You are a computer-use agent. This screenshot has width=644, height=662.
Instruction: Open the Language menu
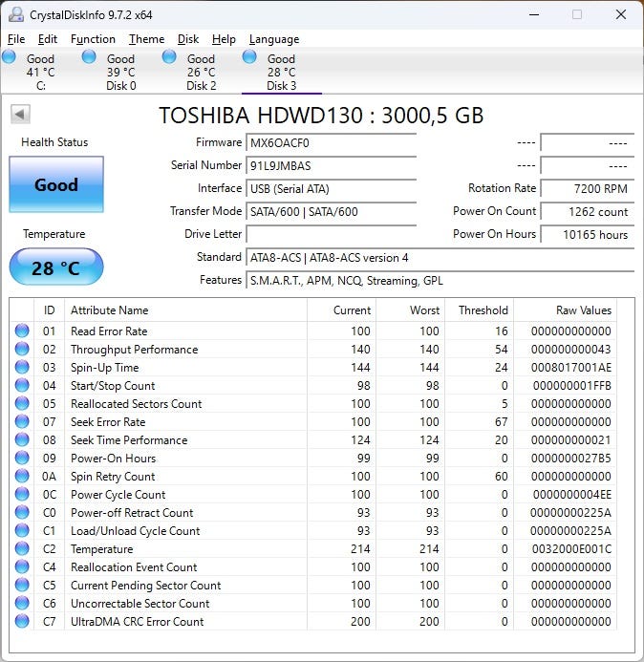click(x=273, y=39)
